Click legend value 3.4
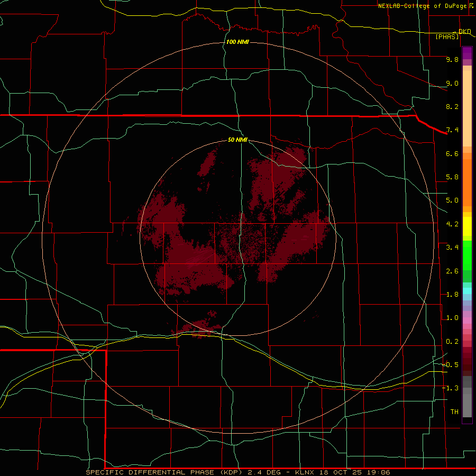 pyautogui.click(x=452, y=248)
